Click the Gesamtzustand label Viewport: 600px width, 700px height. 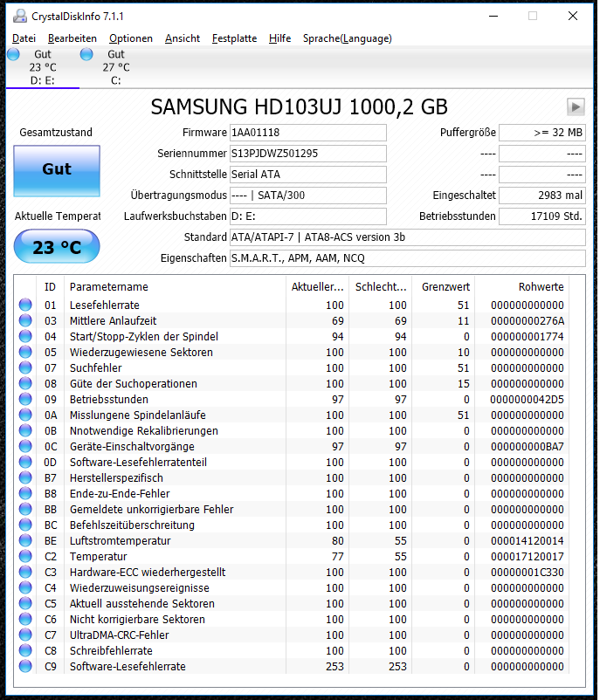tap(56, 133)
